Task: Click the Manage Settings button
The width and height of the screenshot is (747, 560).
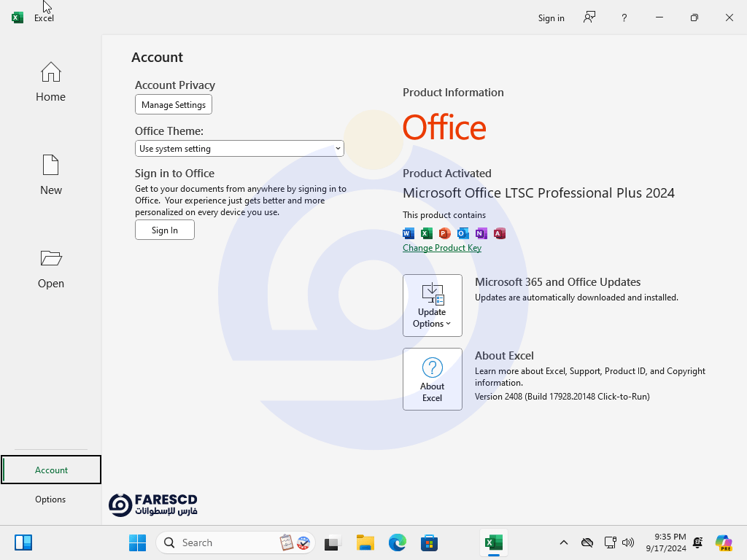Action: 174,105
